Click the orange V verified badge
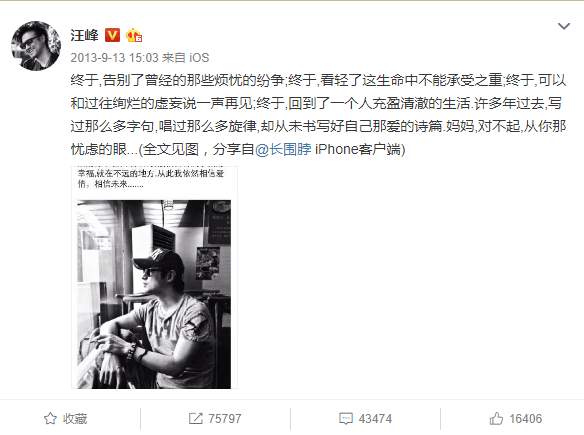The image size is (584, 435). click(112, 35)
